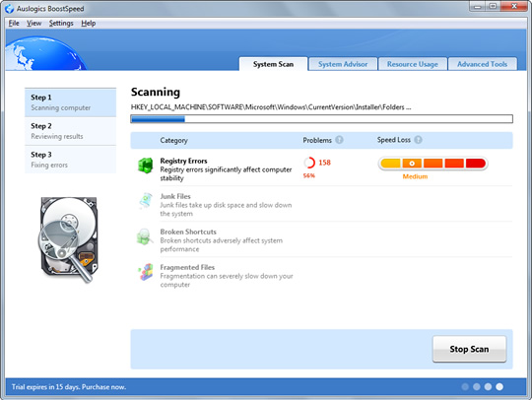Click the Broken Shortcuts icon
The height and width of the screenshot is (400, 532).
[145, 236]
